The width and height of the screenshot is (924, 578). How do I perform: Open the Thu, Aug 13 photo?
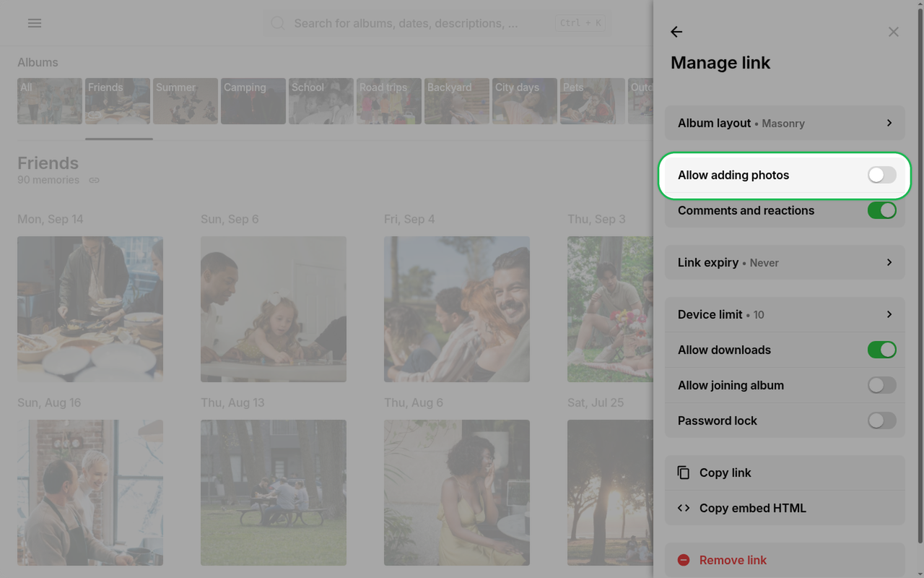point(274,493)
